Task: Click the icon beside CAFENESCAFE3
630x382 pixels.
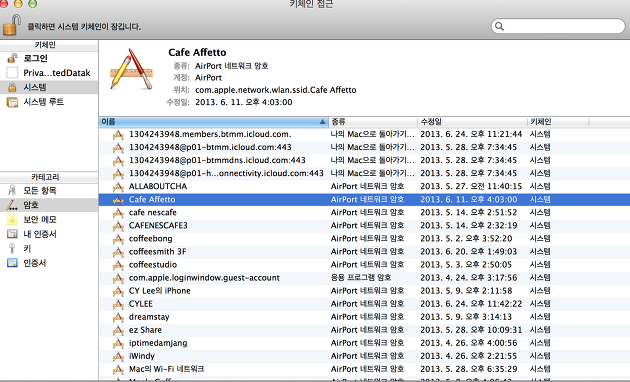Action: point(118,225)
